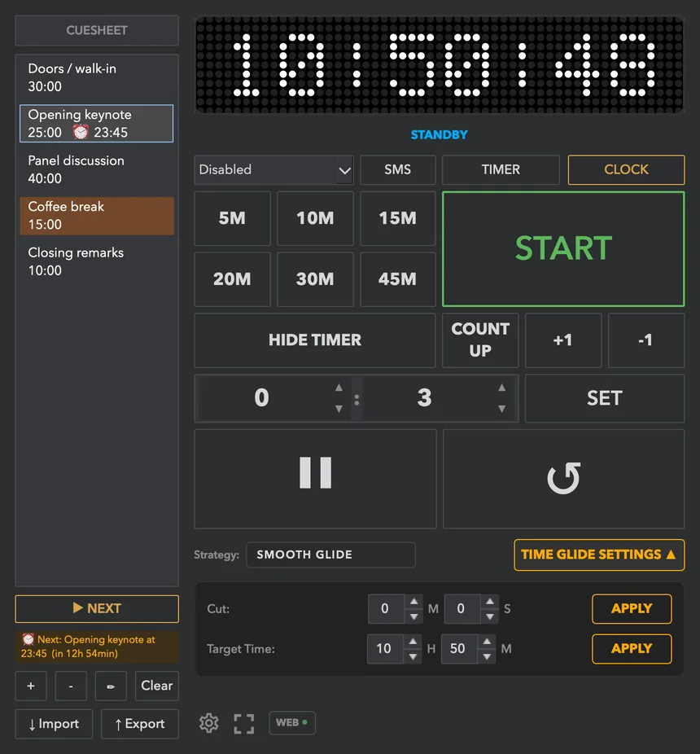This screenshot has height=754, width=700.
Task: Add one minute with +1
Action: 563,340
